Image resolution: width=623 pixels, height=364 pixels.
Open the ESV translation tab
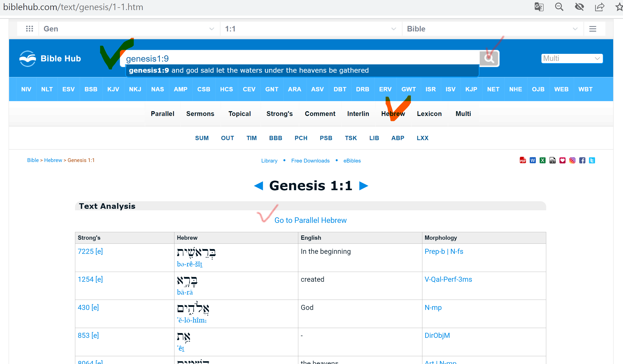(x=68, y=89)
